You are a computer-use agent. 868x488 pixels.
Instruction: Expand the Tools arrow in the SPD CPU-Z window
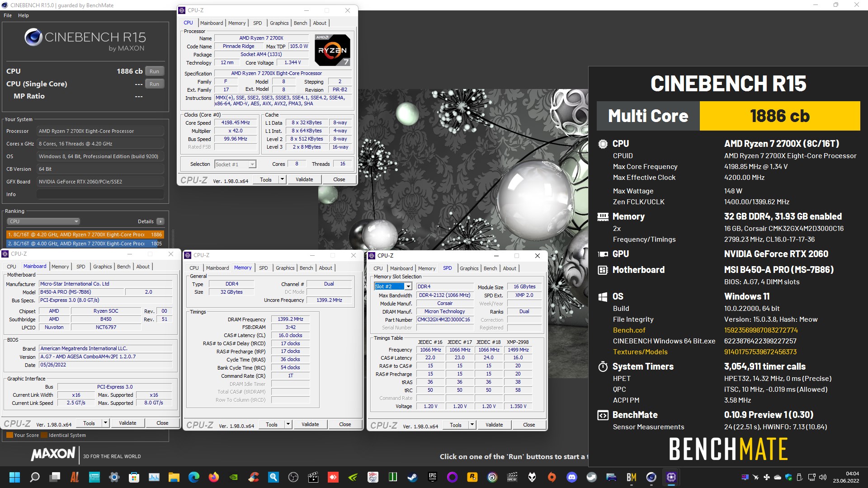coord(472,425)
